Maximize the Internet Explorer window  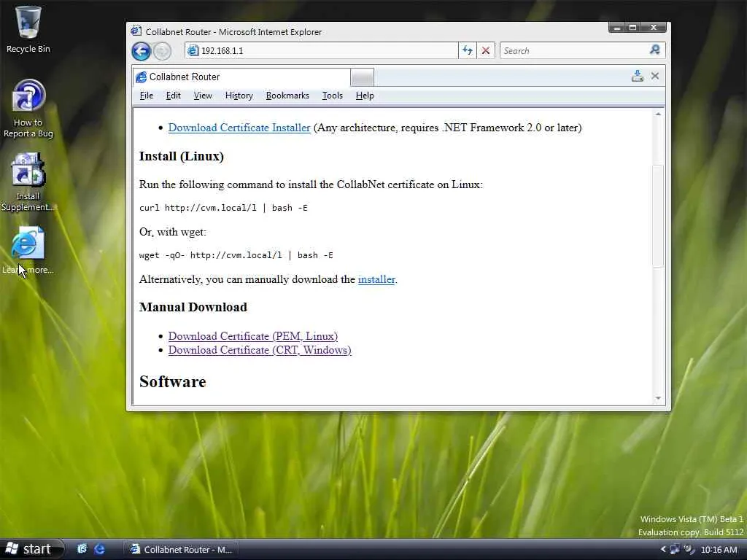(632, 28)
